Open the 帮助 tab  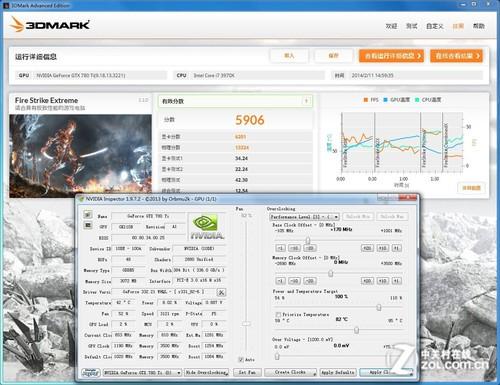click(x=479, y=26)
